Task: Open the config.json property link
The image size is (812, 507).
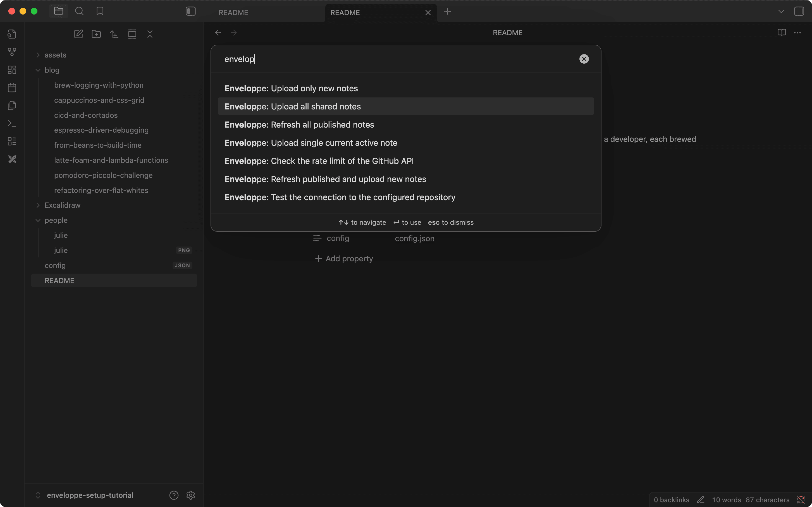Action: pos(415,238)
